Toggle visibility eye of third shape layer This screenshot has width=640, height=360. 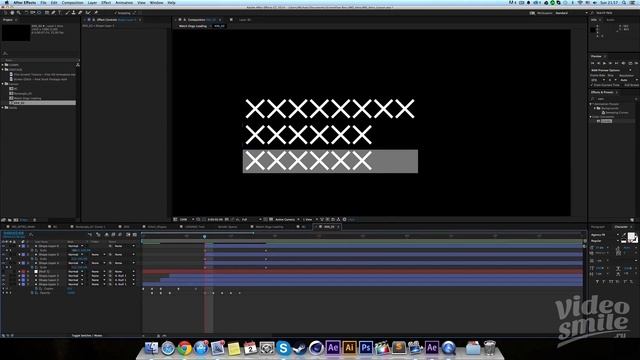point(4,263)
